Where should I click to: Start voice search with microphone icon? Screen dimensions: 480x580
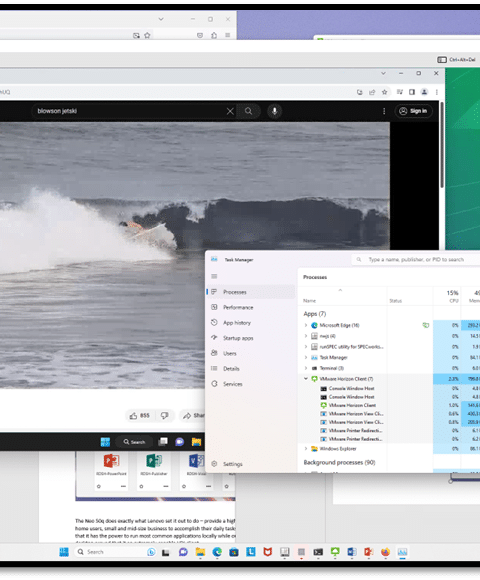tap(274, 111)
